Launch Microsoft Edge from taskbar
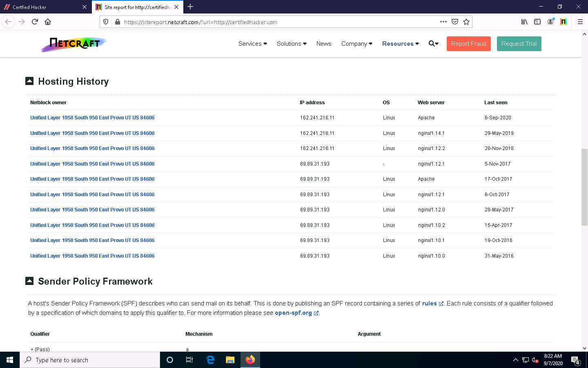Image resolution: width=588 pixels, height=368 pixels. [210, 360]
